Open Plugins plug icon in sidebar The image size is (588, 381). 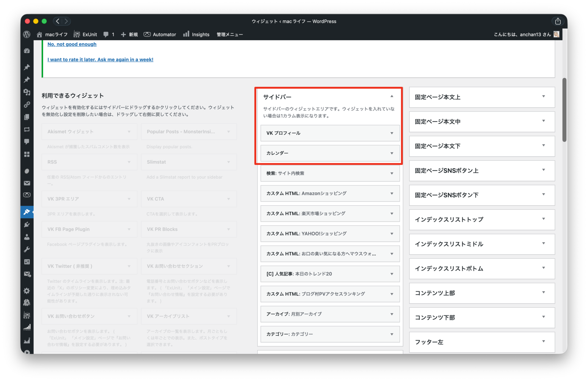tap(27, 224)
